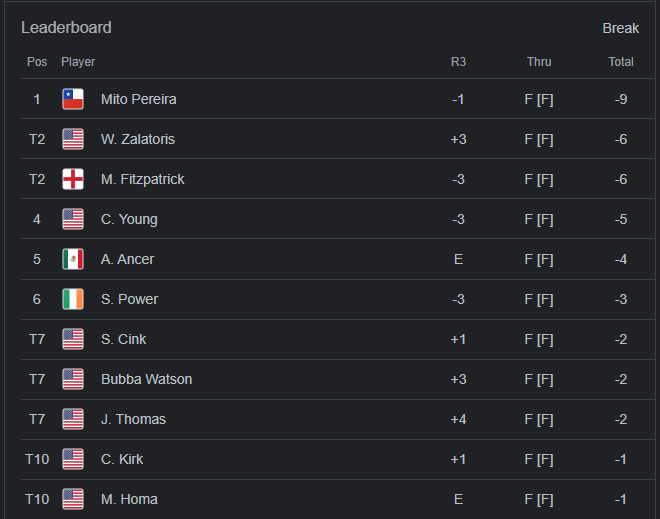Image resolution: width=660 pixels, height=519 pixels.
Task: Click the Leaderboard title
Action: pyautogui.click(x=66, y=28)
